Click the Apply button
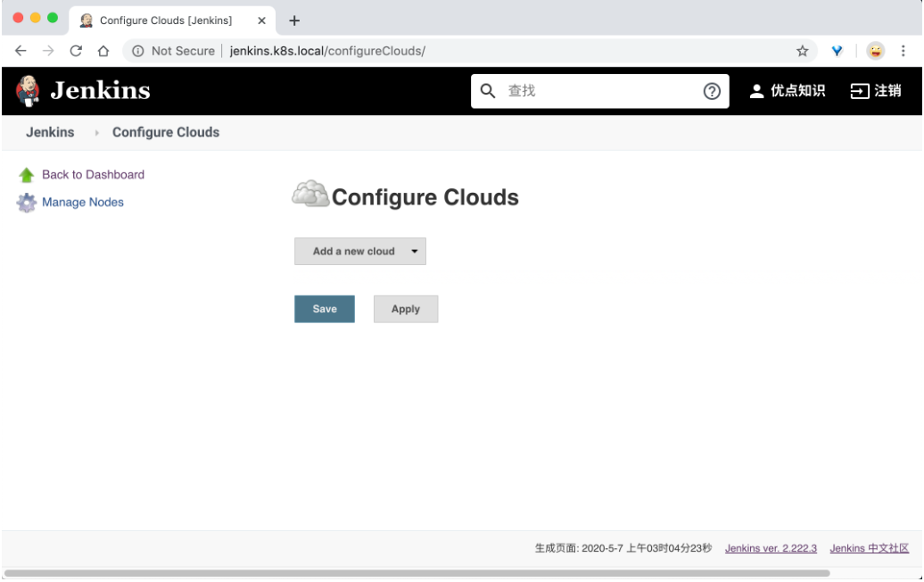 point(406,309)
